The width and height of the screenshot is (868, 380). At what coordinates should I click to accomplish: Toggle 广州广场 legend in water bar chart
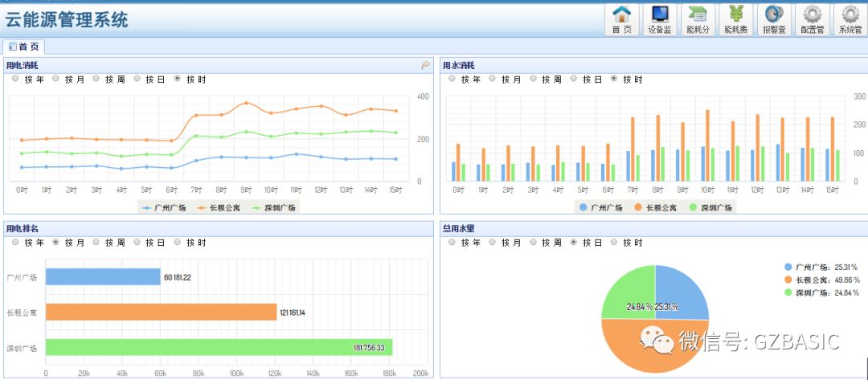tap(600, 207)
